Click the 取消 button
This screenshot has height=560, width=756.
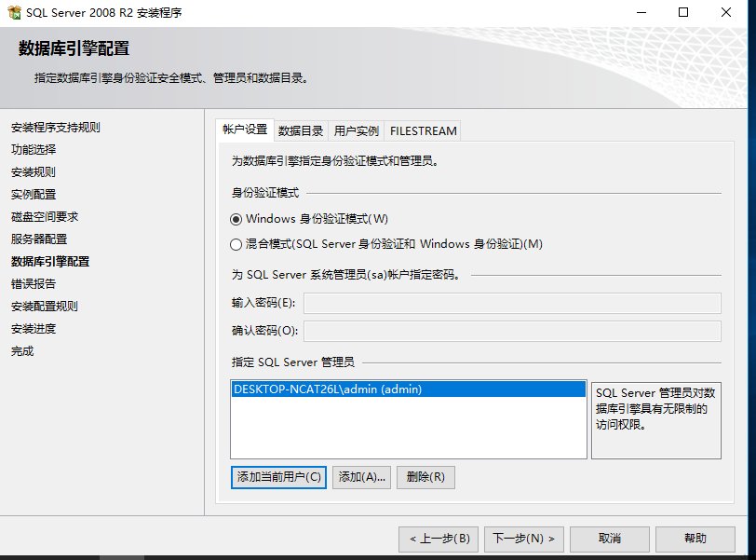pos(610,539)
